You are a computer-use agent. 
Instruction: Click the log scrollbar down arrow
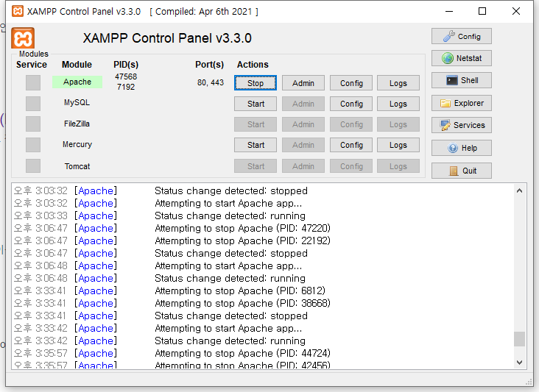tap(519, 362)
